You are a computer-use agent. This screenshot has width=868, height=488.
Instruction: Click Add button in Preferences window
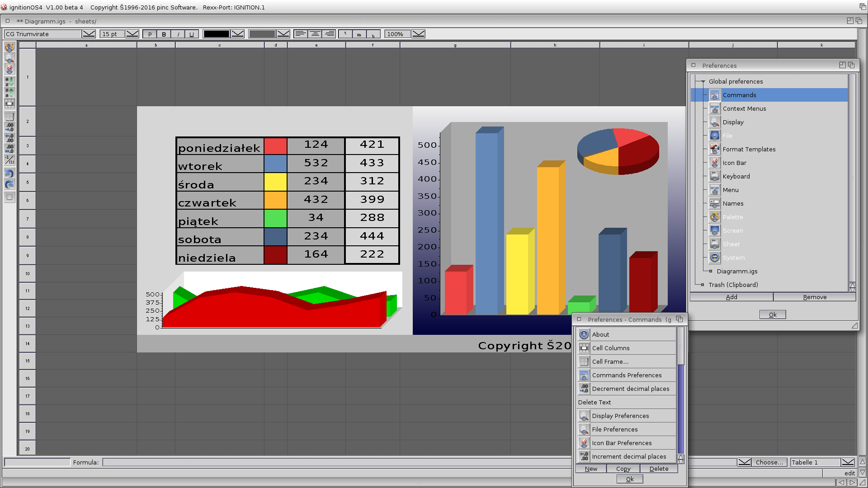731,297
